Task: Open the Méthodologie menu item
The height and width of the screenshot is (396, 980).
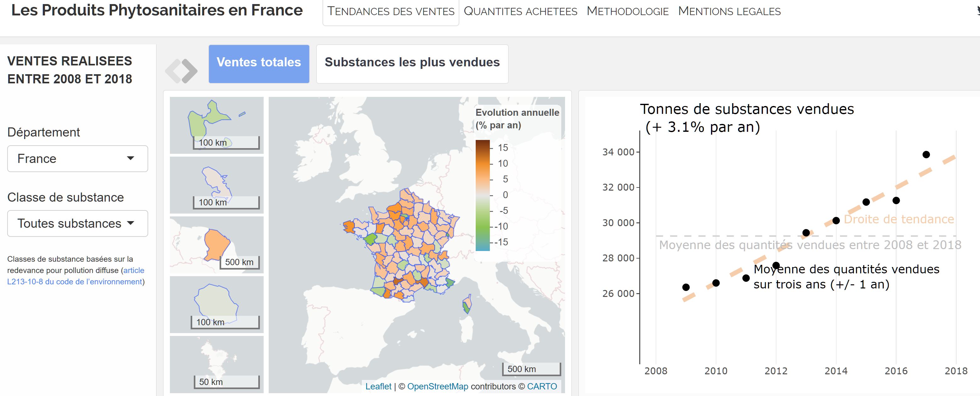Action: (627, 11)
